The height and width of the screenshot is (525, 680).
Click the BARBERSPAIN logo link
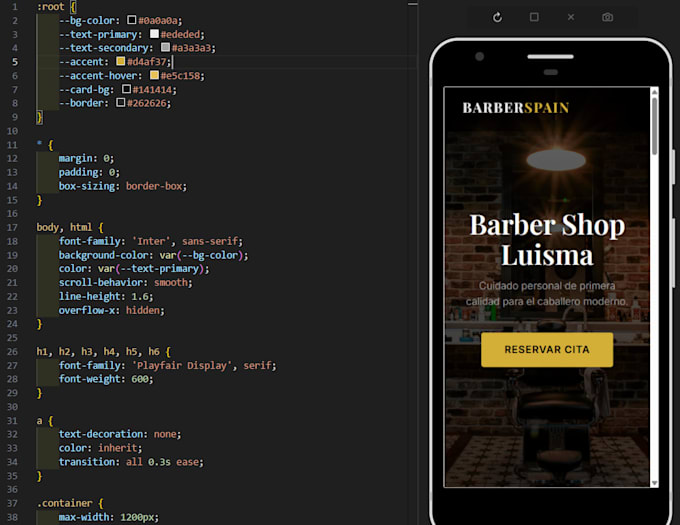516,108
